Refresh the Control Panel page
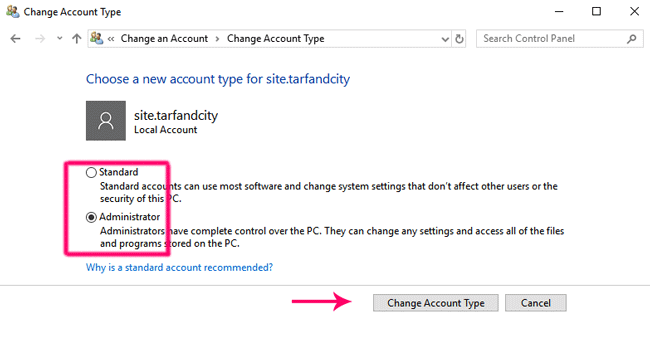This screenshot has height=360, width=650. click(459, 39)
